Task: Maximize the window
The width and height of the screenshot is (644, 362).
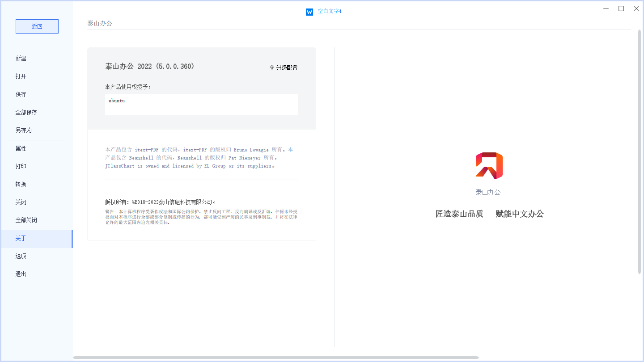Action: pos(621,8)
